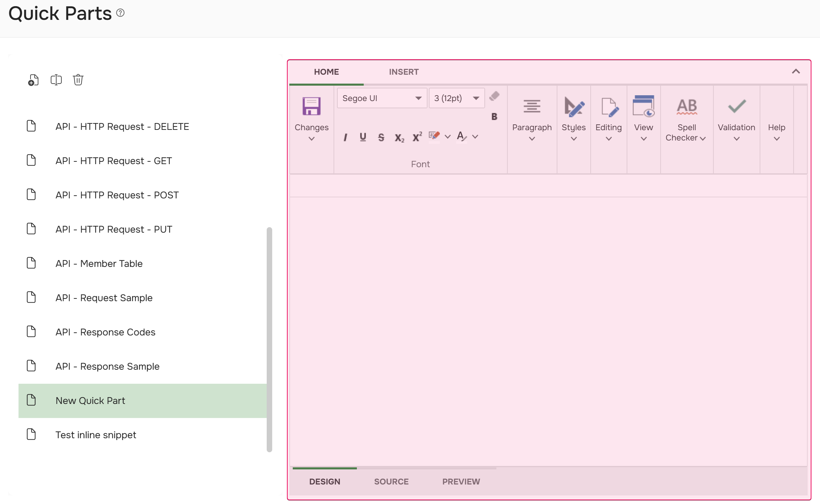Screen dimensions: 820x504
Task: Toggle italic formatting
Action: point(345,137)
